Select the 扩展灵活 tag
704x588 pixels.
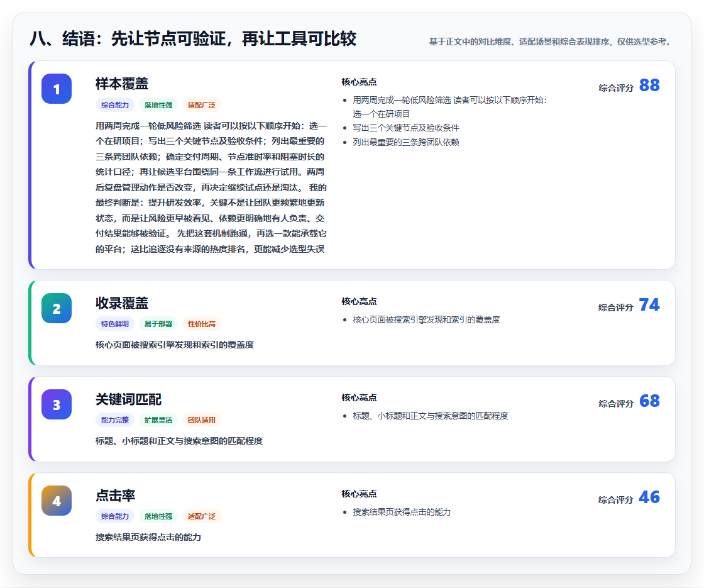158,420
